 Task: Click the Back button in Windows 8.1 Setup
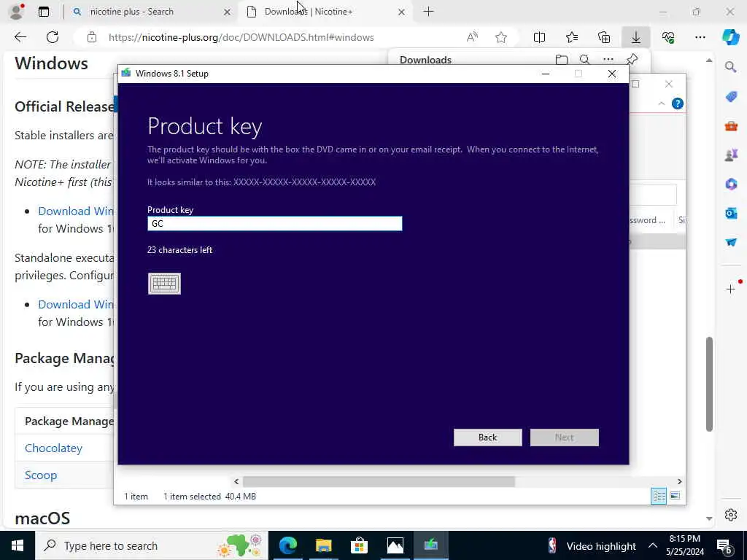click(487, 437)
